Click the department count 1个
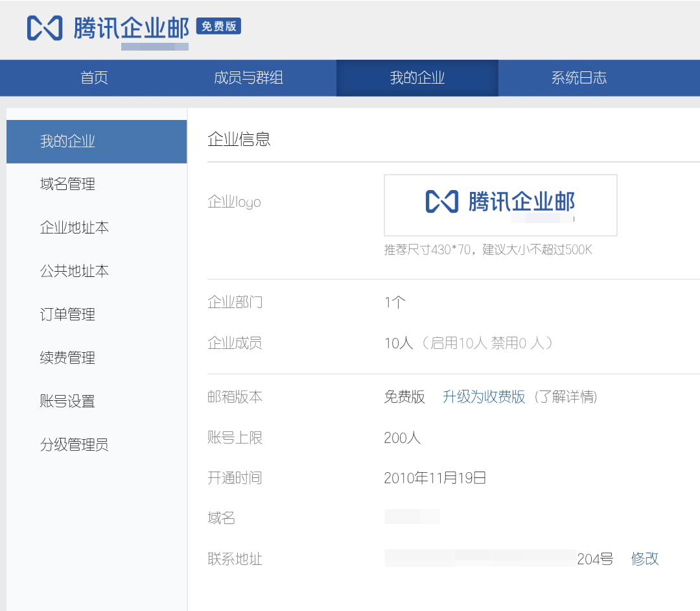The width and height of the screenshot is (700, 611). pos(395,302)
